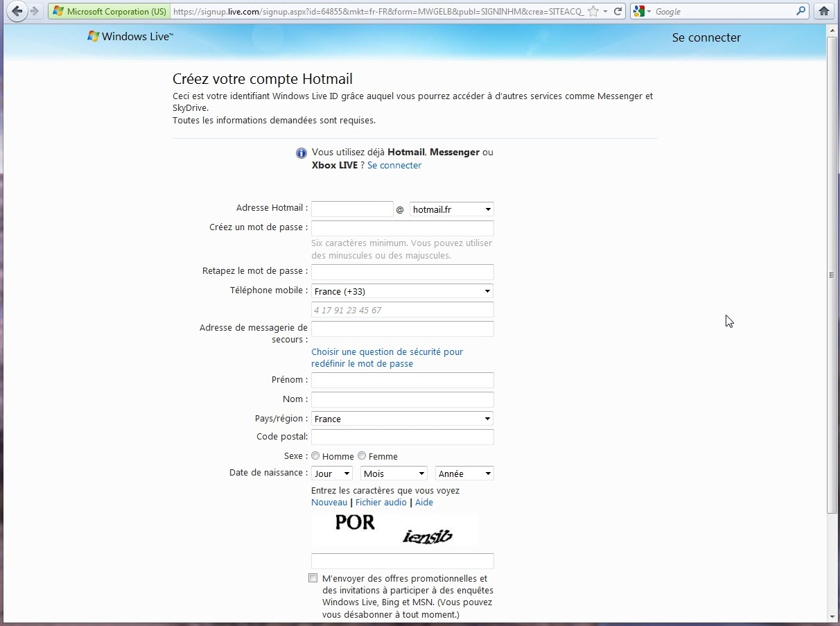
Task: Click the Se connecter link beside Xbox LIVE
Action: (394, 165)
